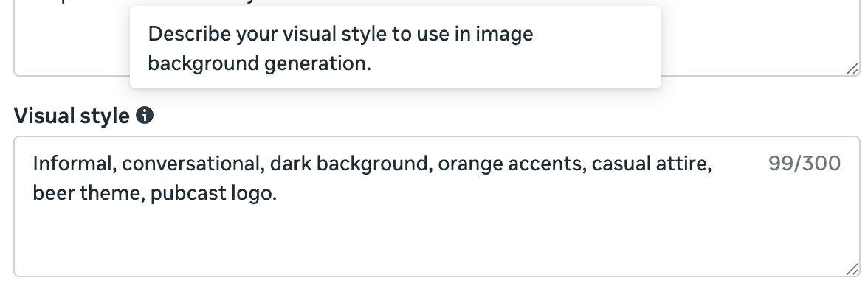Click upper textarea area right of the tooltip
Image resolution: width=868 pixels, height=286 pixels.
click(759, 39)
